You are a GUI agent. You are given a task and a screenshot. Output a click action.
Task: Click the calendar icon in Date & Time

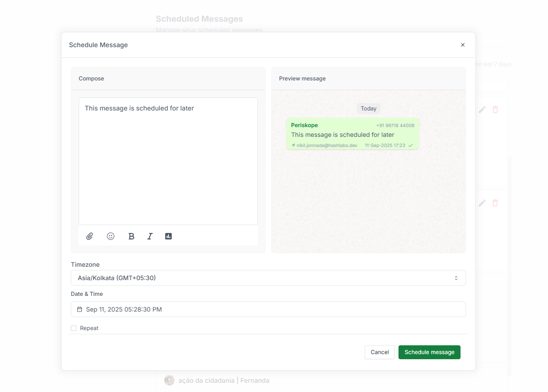[x=80, y=309]
